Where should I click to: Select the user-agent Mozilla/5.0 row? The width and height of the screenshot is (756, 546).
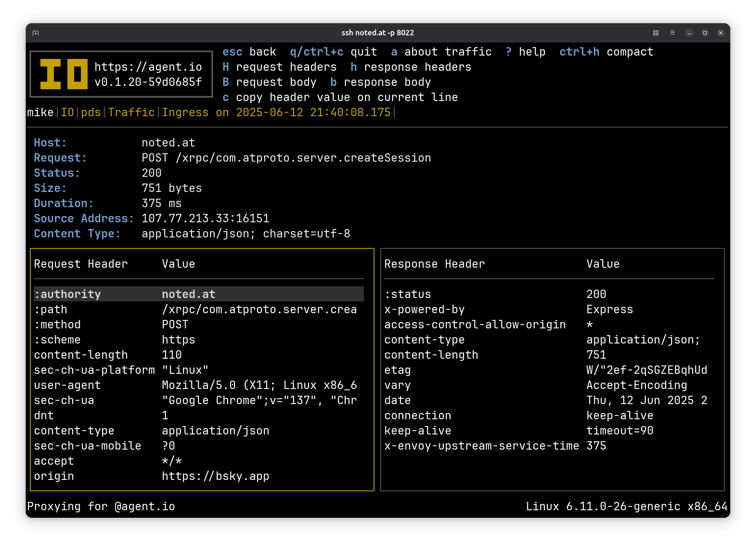199,385
